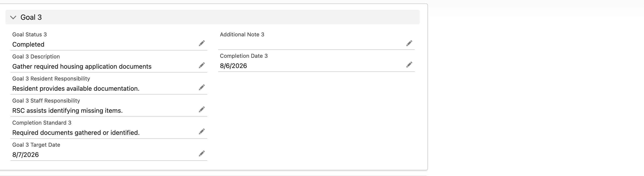
Task: Edit Additional Note 3 pencil icon
Action: pos(409,43)
